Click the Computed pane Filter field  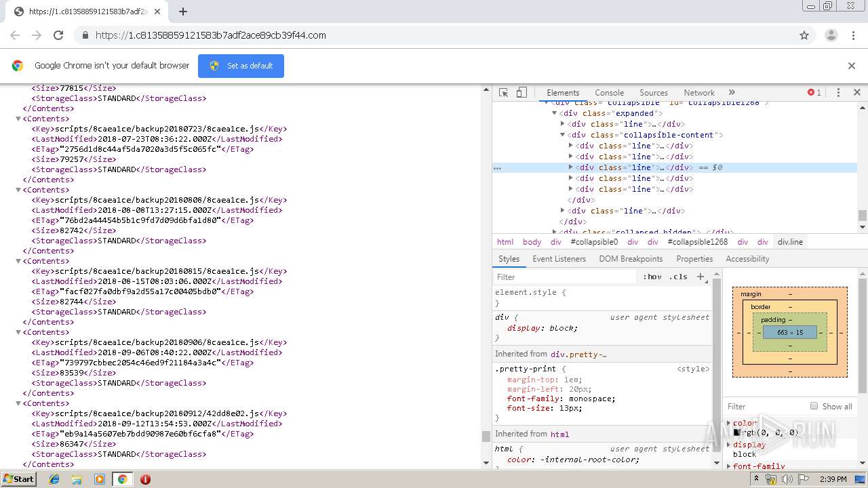(765, 406)
